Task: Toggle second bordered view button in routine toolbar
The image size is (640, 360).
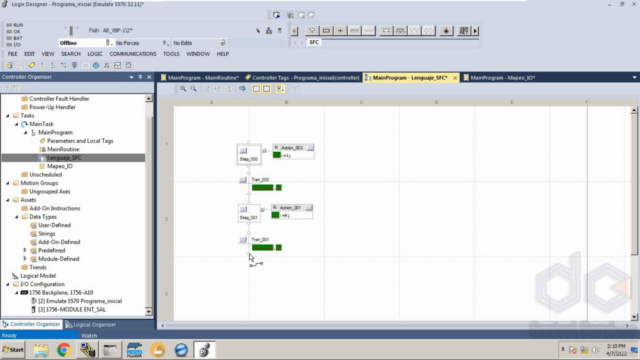Action: pyautogui.click(x=267, y=89)
